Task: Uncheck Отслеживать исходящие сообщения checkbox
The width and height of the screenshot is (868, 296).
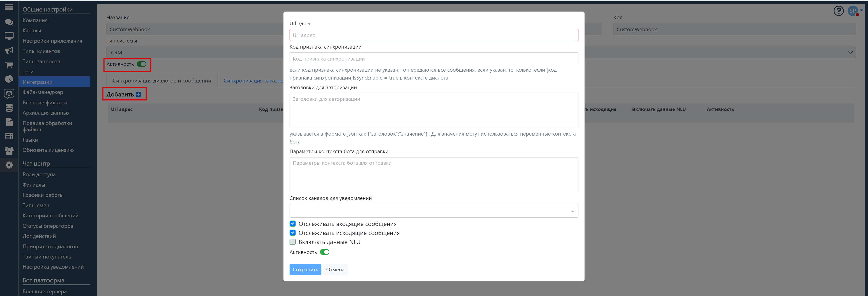Action: 292,233
